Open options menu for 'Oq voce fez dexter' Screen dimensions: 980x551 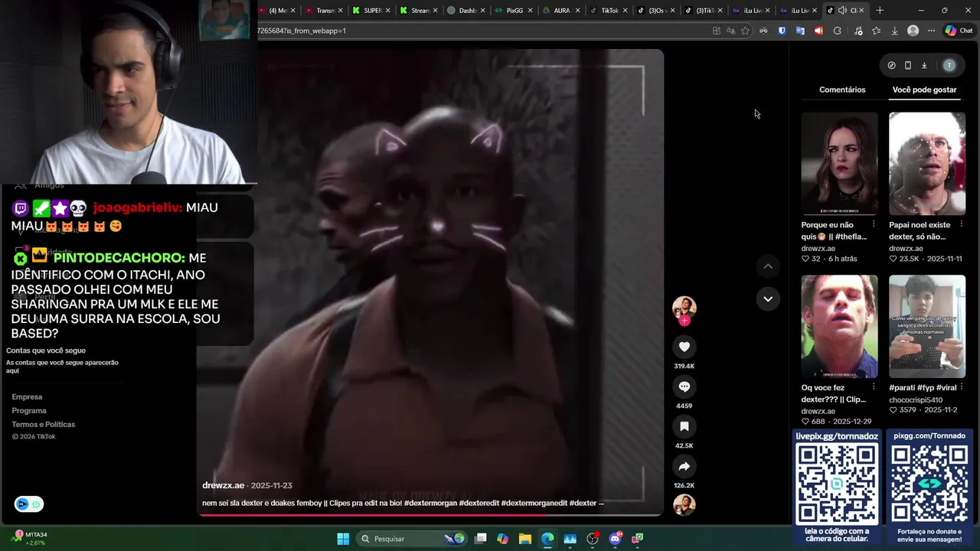874,386
